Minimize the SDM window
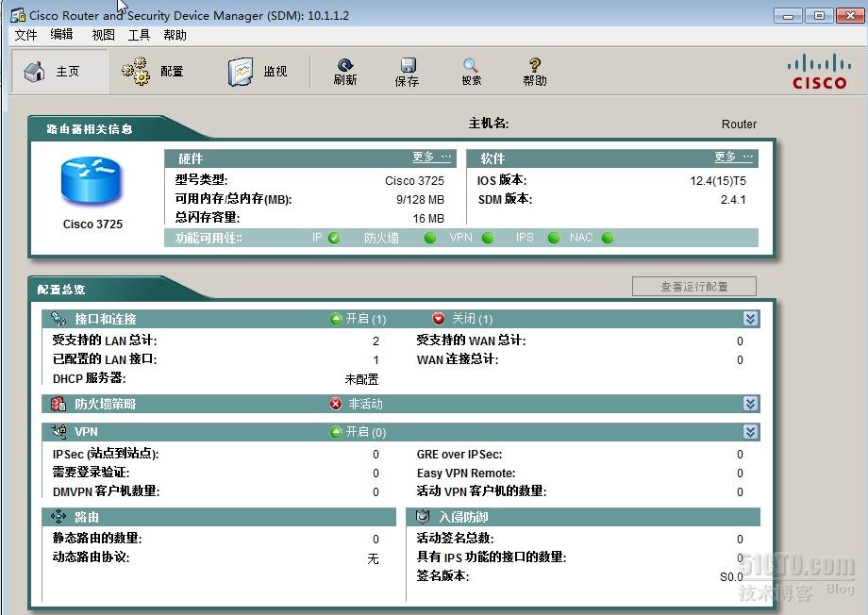The image size is (868, 615). click(x=788, y=15)
